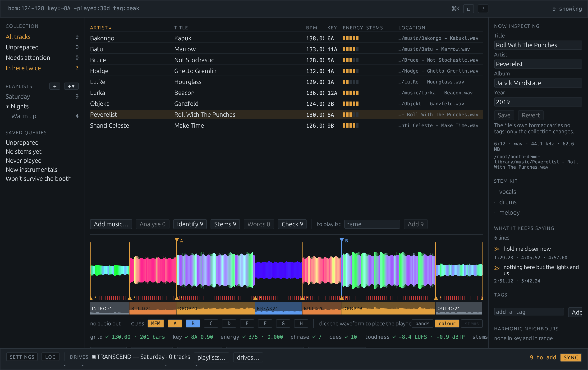Select the BREAK 24 phrase segment
Image resolution: width=588 pixels, height=370 pixels.
coord(278,308)
